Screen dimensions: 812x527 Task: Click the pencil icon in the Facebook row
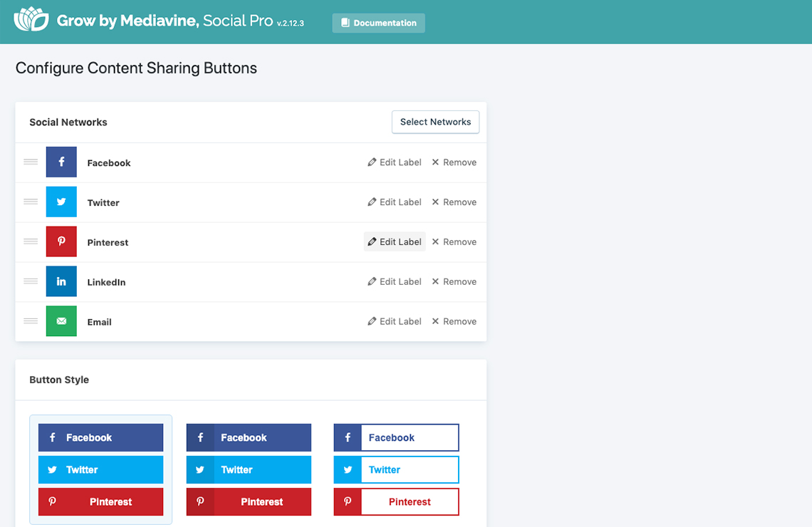tap(372, 162)
